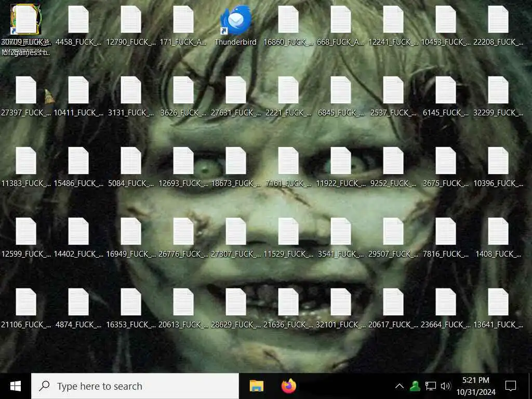The width and height of the screenshot is (532, 399).
Task: Select the 16860_FUCK file icon
Action: coord(288,20)
